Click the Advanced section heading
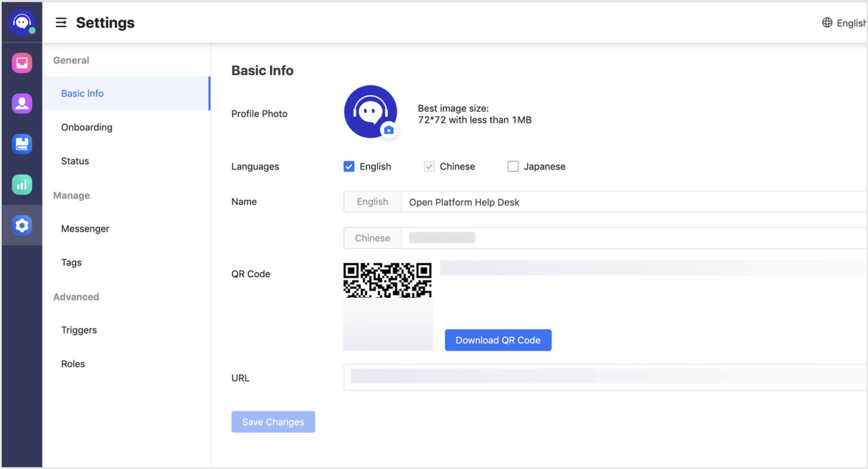Image resolution: width=868 pixels, height=469 pixels. point(76,297)
